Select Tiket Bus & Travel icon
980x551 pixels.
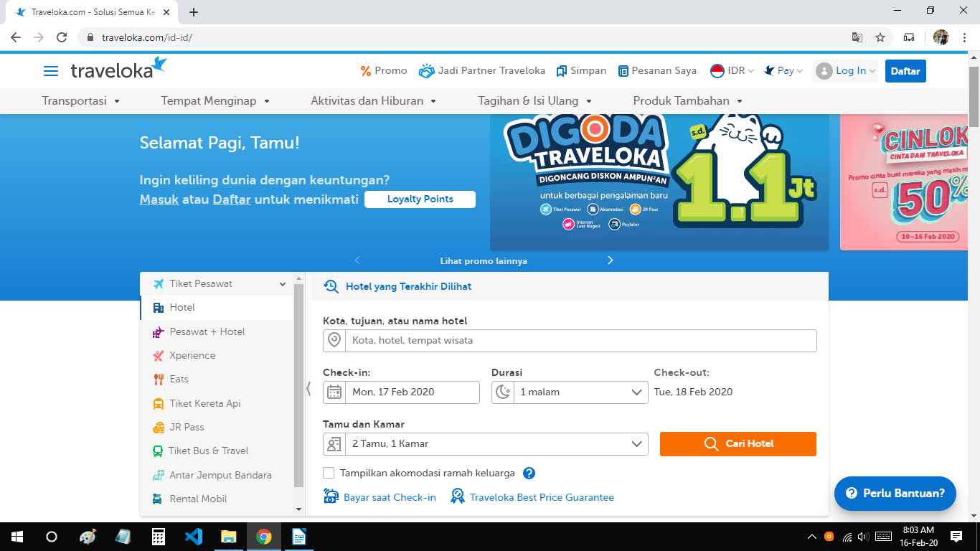[x=157, y=451]
